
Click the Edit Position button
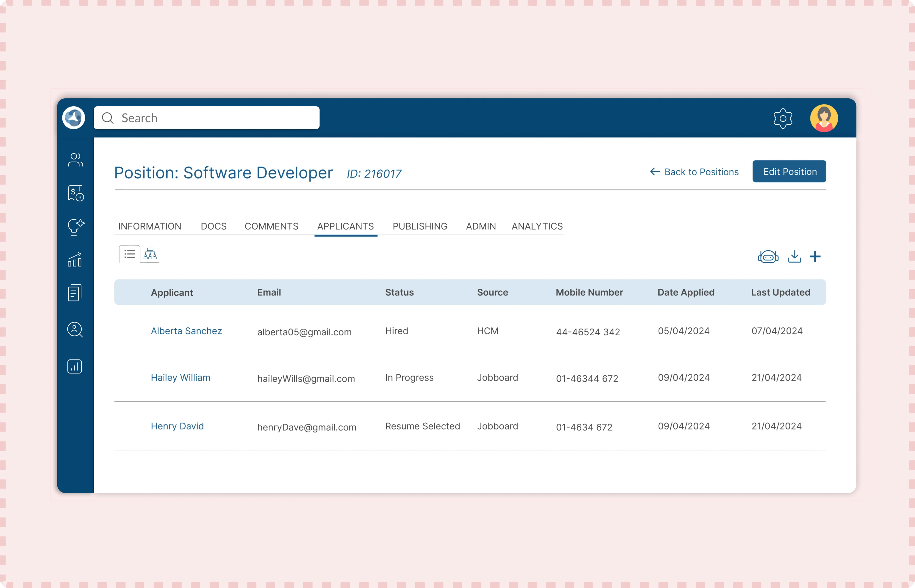(x=789, y=172)
